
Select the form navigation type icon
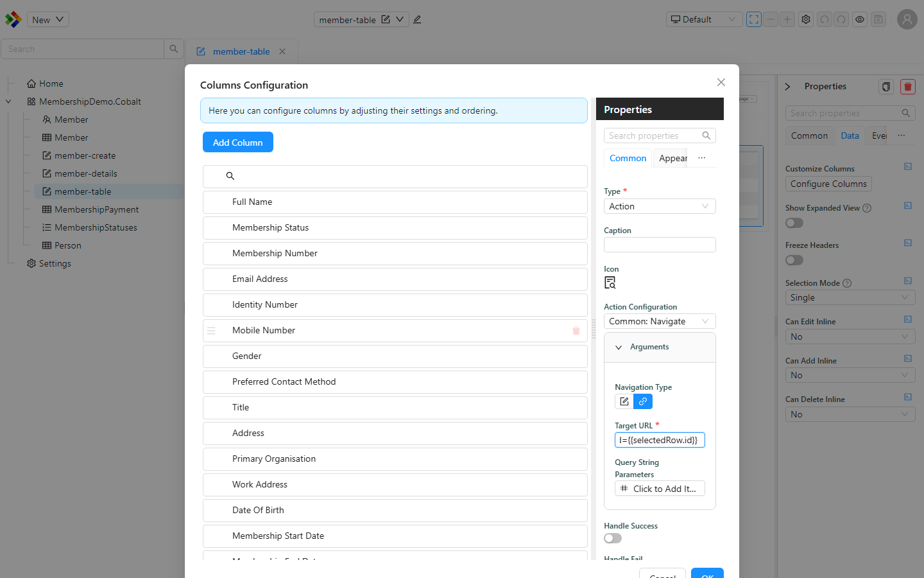coord(624,401)
